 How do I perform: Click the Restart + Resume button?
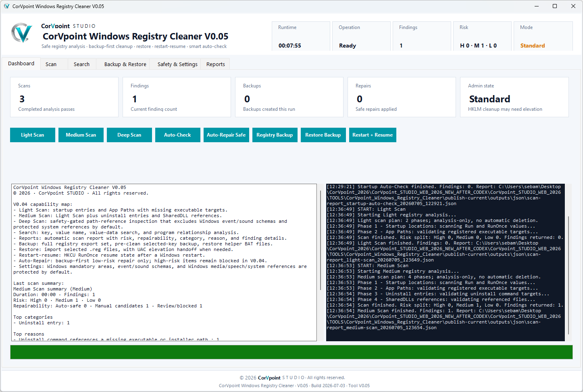[373, 135]
